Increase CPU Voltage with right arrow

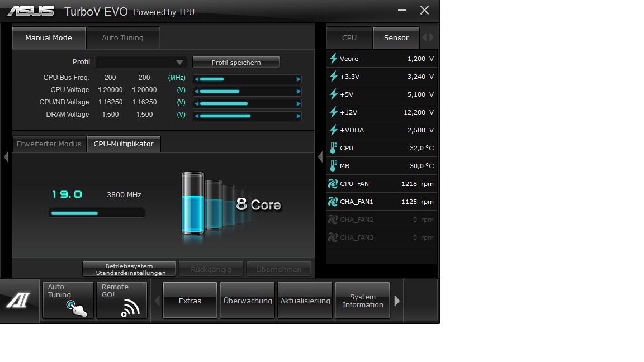pos(299,91)
